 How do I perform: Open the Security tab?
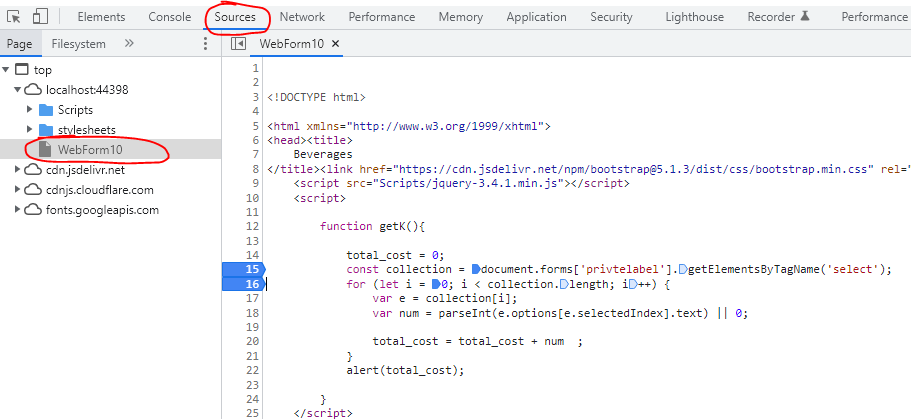coord(611,17)
